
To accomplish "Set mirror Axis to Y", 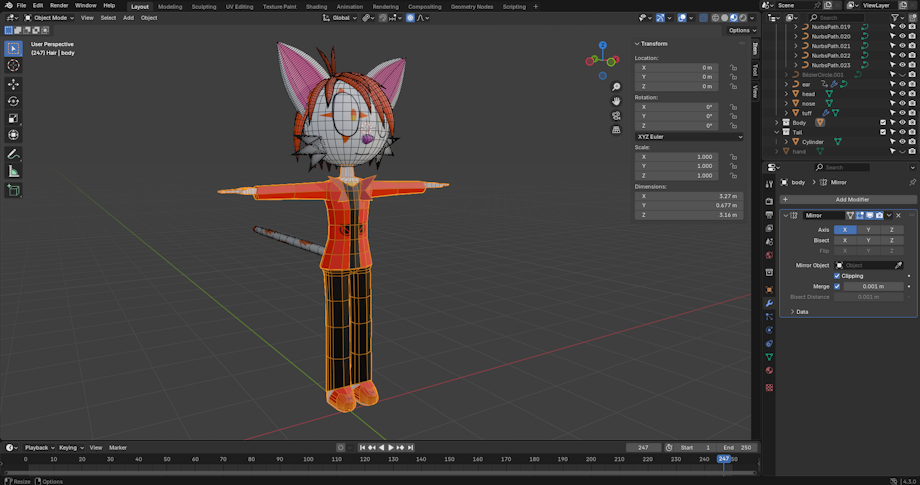I will coord(868,230).
